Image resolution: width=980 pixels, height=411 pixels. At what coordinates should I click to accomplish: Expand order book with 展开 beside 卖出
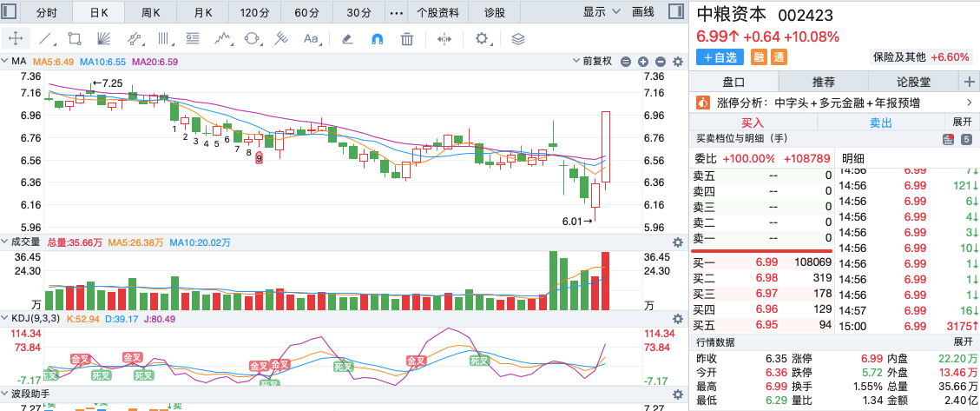pos(962,122)
